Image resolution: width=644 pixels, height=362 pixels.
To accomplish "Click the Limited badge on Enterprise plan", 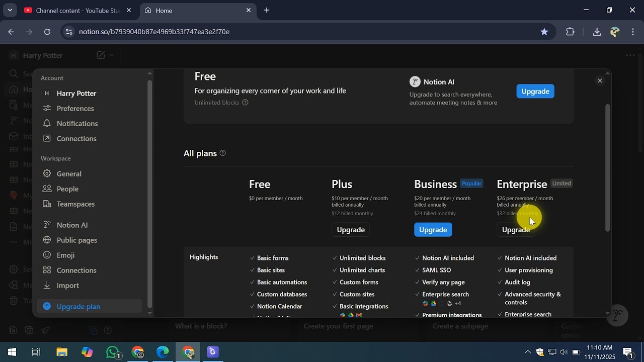I will click(x=561, y=184).
